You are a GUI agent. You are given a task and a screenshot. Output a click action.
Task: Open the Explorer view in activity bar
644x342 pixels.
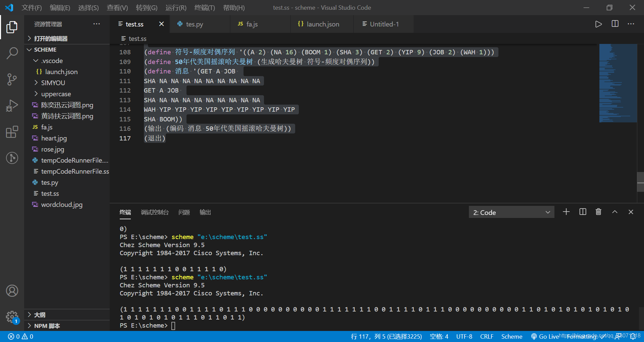tap(12, 27)
